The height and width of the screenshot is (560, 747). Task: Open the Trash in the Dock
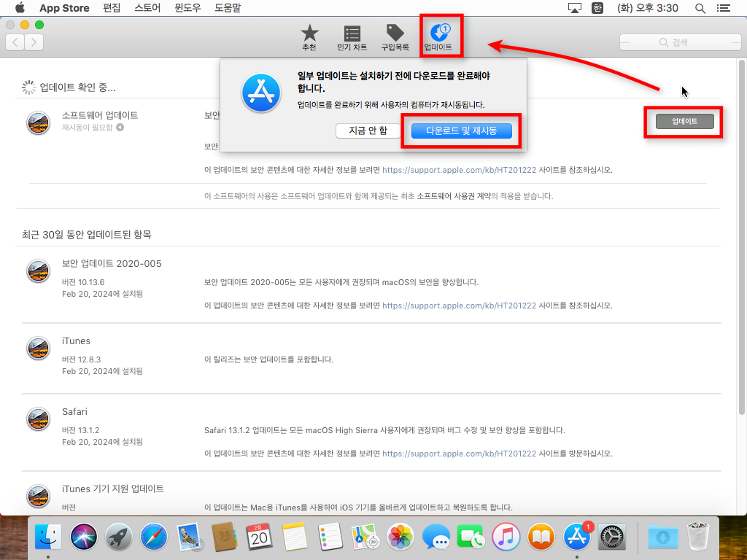point(698,536)
